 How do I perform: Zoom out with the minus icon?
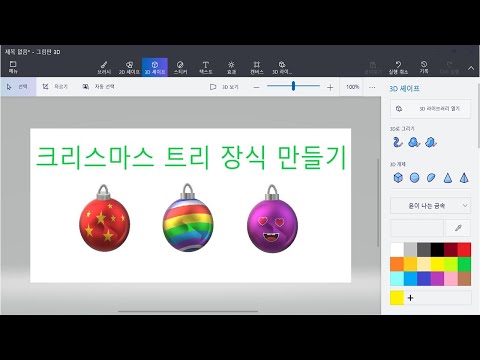(x=256, y=87)
